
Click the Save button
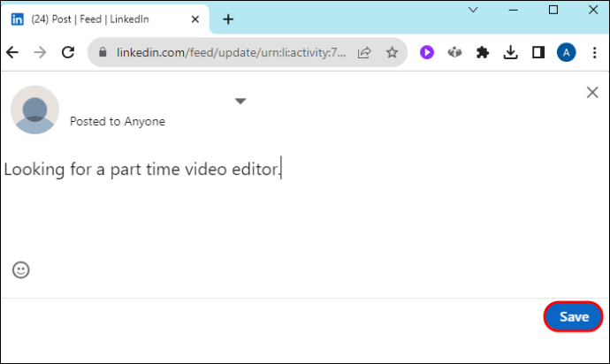tap(573, 316)
